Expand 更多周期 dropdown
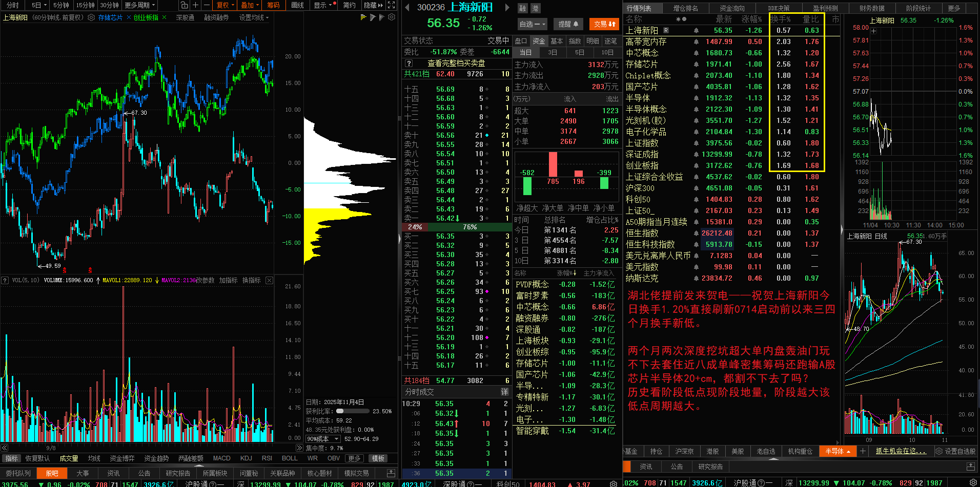 click(x=140, y=5)
